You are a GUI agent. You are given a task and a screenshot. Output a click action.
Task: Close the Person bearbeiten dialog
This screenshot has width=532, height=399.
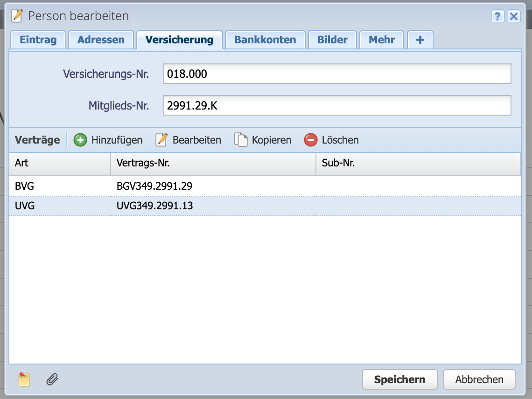514,17
